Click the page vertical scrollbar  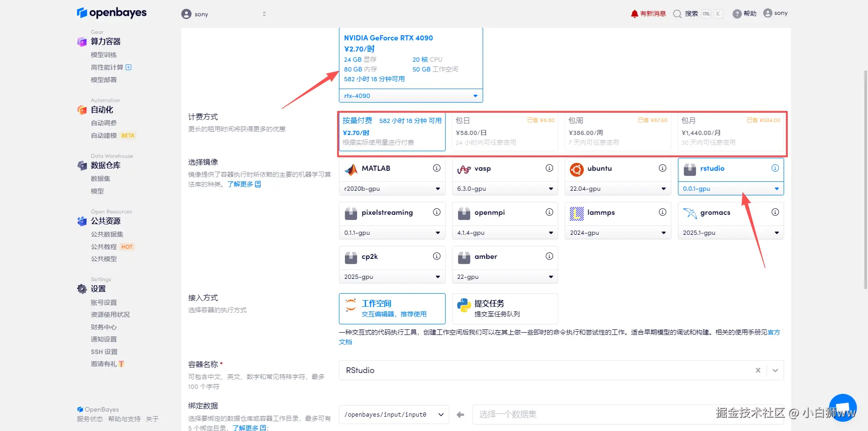point(865,179)
